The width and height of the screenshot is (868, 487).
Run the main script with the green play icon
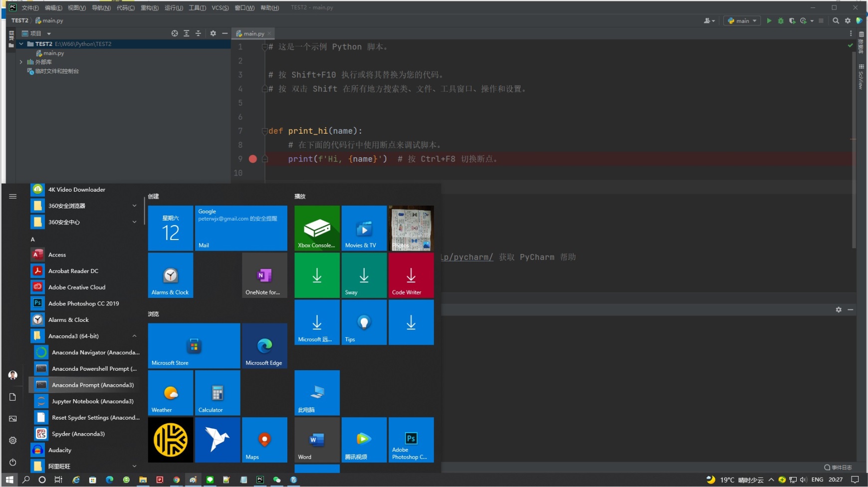tap(768, 20)
